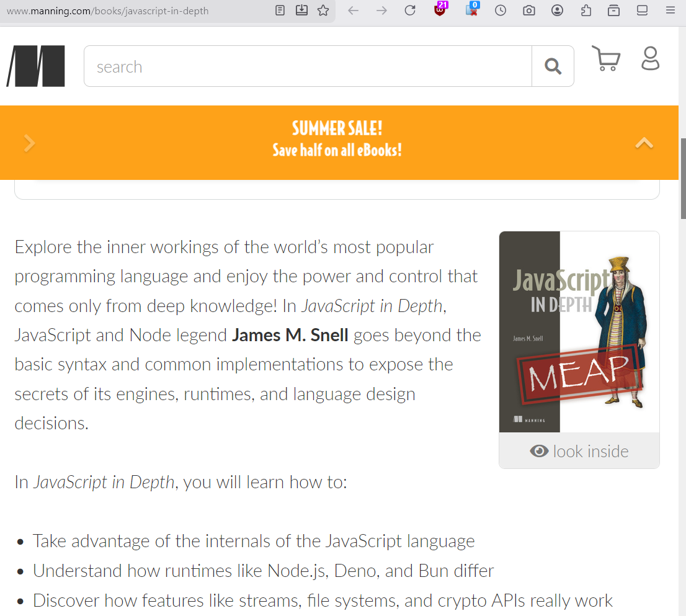Click the bullet 'Take advantage of the internals'
This screenshot has height=616, width=686.
click(254, 541)
